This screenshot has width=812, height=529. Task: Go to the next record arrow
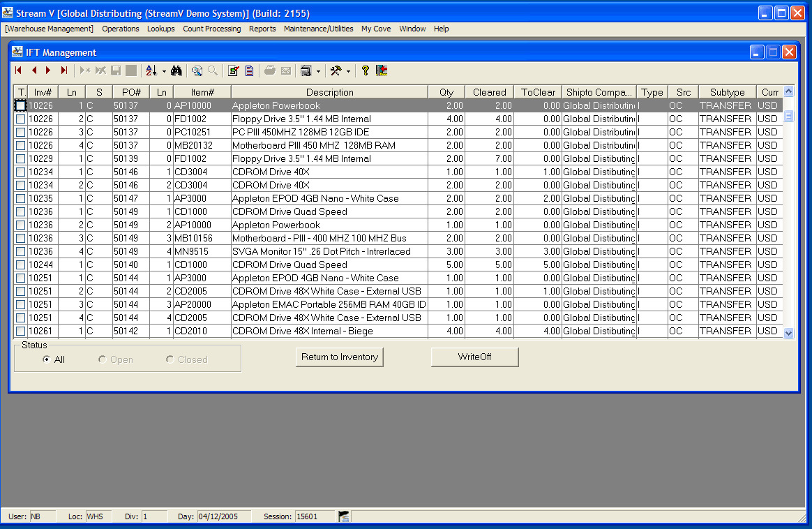click(x=48, y=70)
